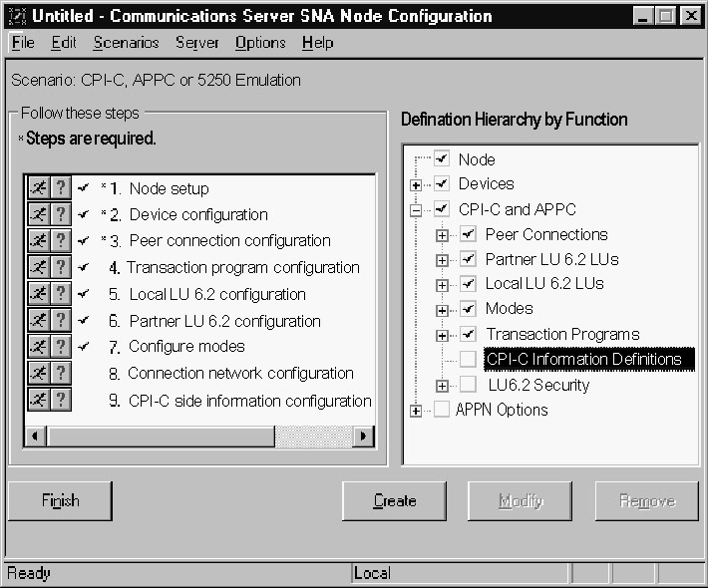Click run icon for Peer connection configuration

point(37,241)
